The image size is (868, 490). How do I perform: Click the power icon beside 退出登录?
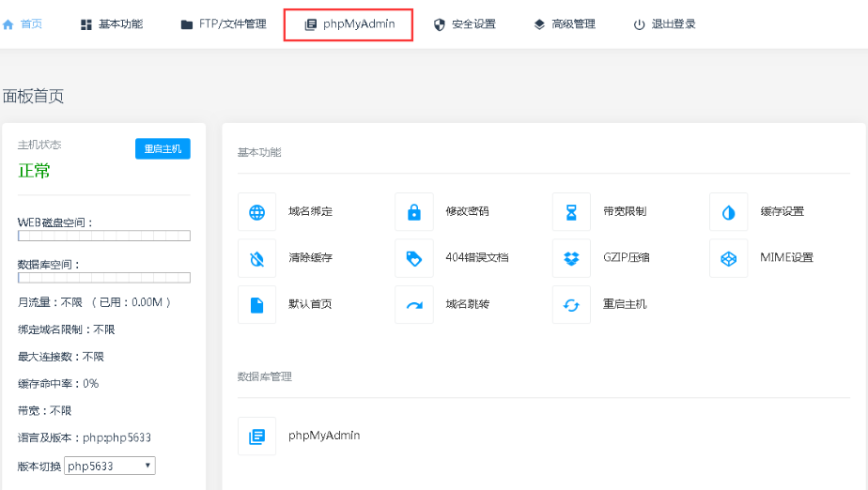point(639,24)
